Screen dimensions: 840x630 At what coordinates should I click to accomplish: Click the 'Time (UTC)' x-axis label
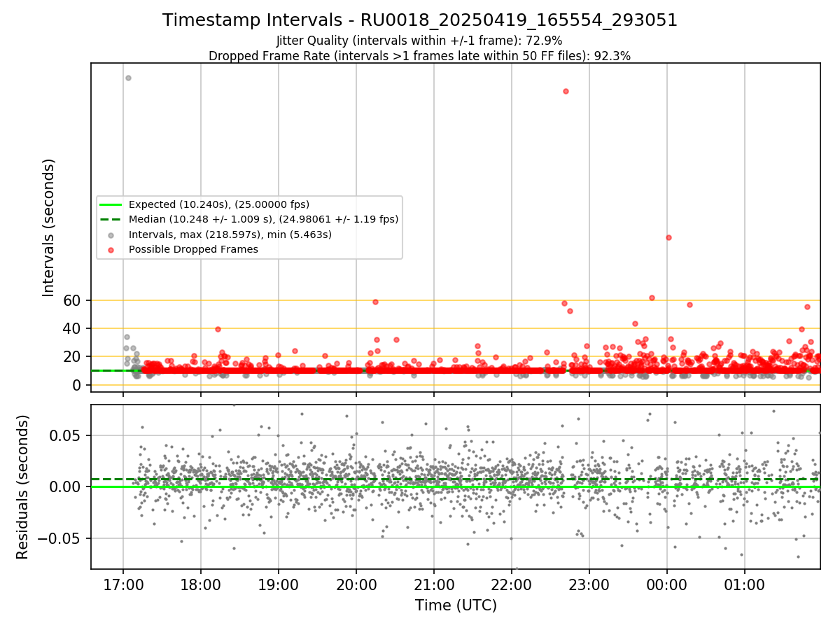(x=456, y=605)
